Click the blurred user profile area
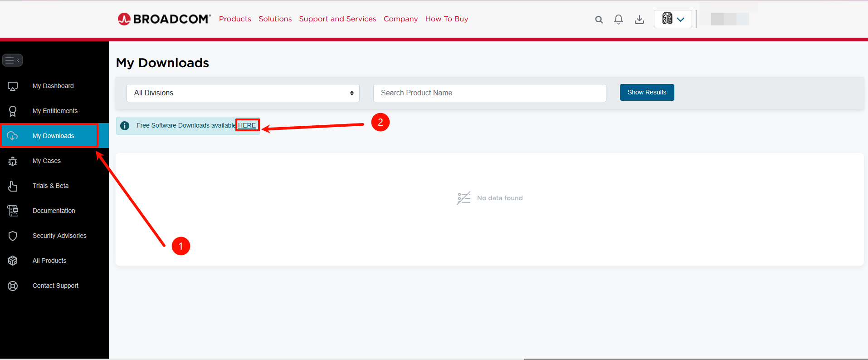868x360 pixels. [730, 19]
